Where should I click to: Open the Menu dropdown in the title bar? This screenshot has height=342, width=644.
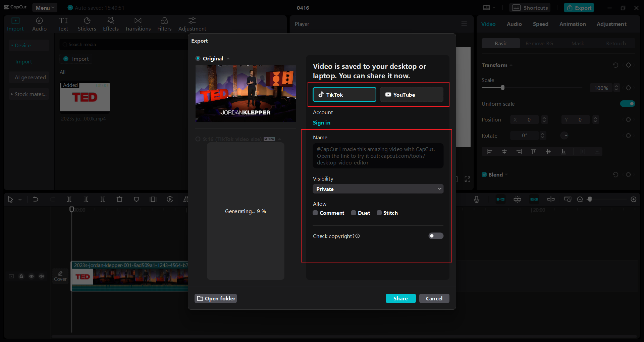pos(45,7)
